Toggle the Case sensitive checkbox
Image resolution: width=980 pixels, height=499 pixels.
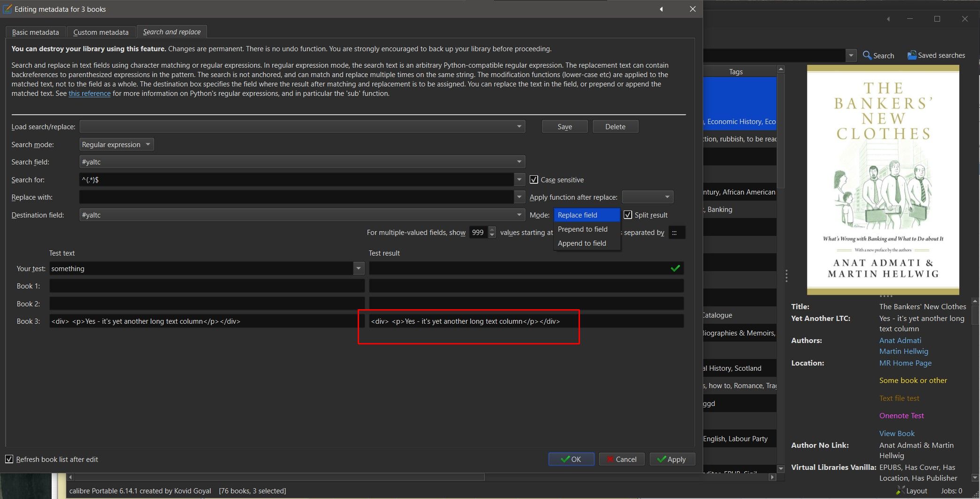534,179
